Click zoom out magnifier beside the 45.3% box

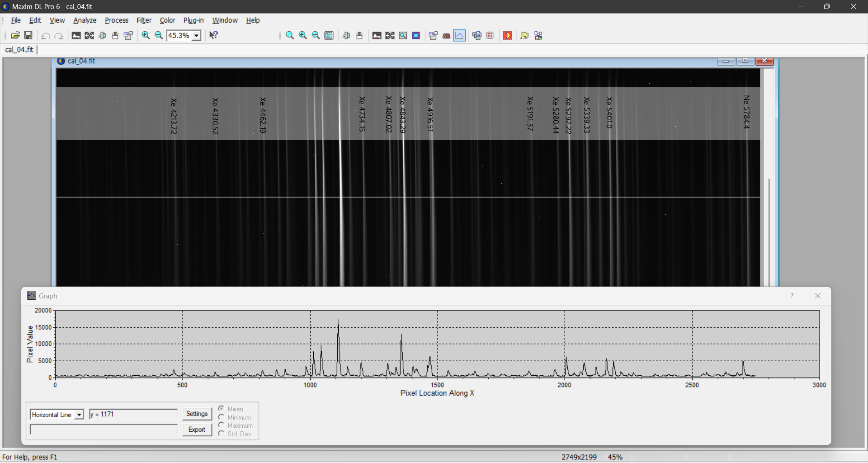pyautogui.click(x=159, y=35)
